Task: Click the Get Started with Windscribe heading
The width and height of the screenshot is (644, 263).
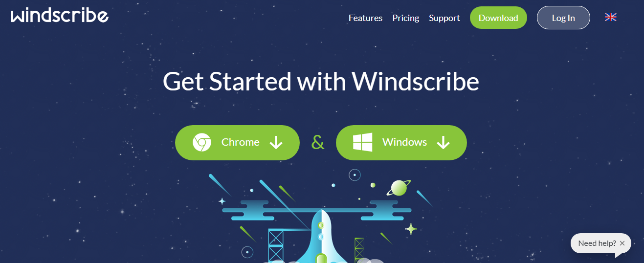Action: pos(321,82)
